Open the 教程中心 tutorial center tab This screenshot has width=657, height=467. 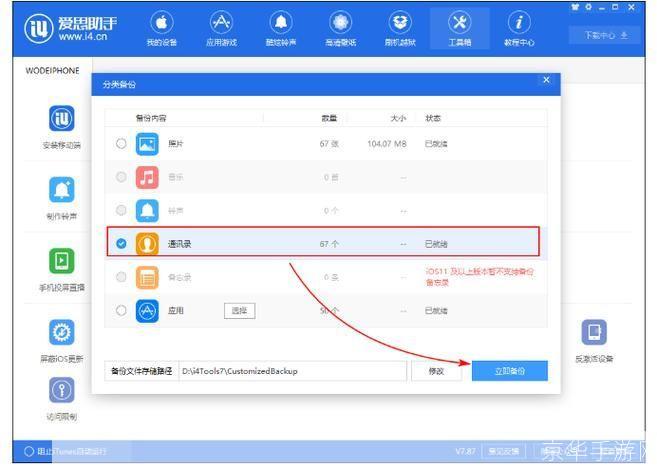pos(519,28)
